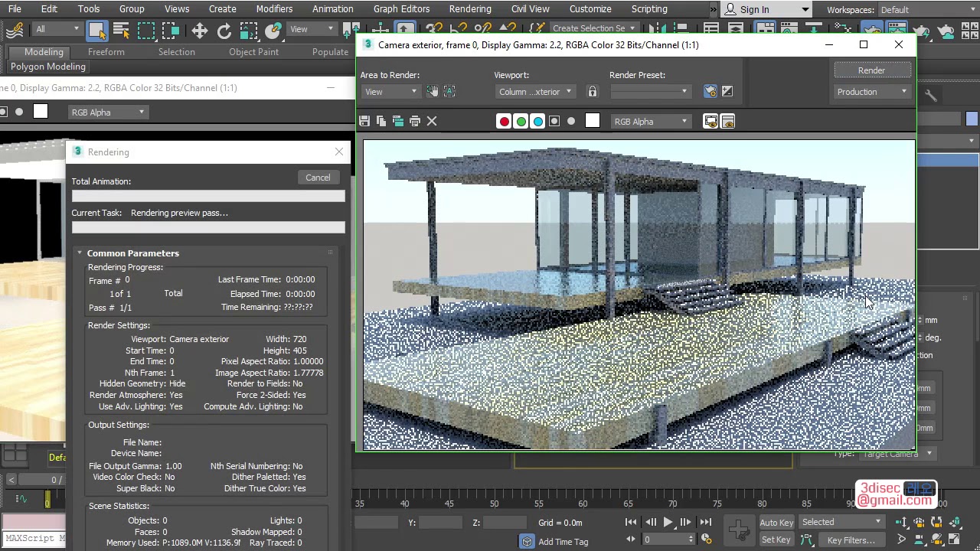Click the Set Keys large key icon
The width and height of the screenshot is (980, 551).
pos(739,530)
